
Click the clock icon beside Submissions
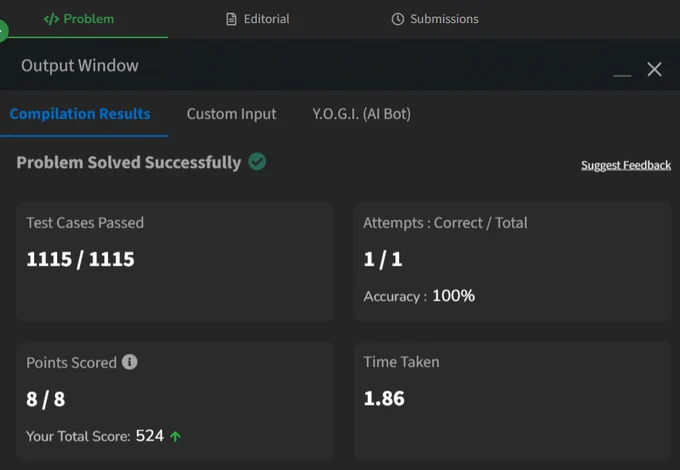(x=398, y=19)
